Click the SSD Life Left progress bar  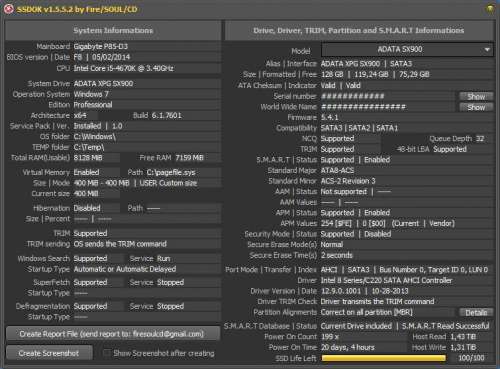coord(383,358)
